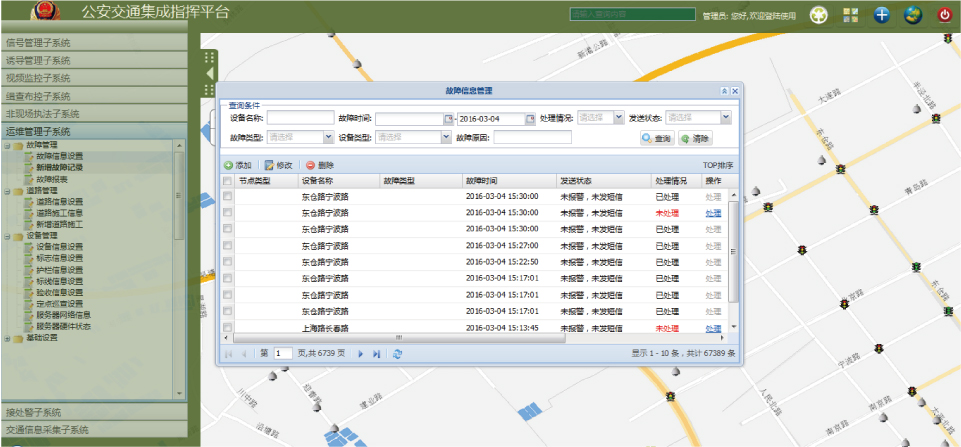Viewport: 961px width, 447px height.
Task: Collapse the left sidebar with arrow handle
Action: click(210, 73)
